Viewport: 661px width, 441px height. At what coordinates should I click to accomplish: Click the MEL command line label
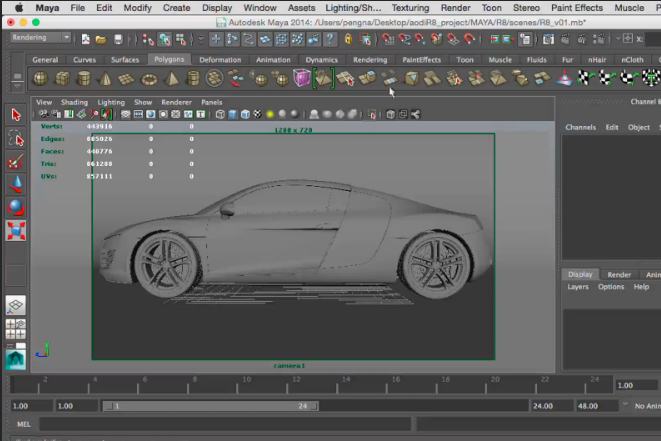[x=24, y=424]
